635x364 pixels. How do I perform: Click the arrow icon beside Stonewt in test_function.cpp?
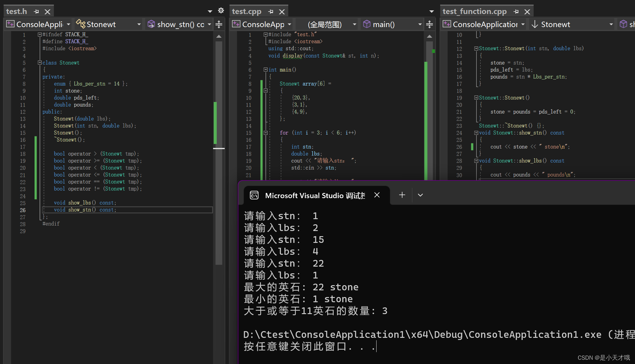click(x=535, y=24)
